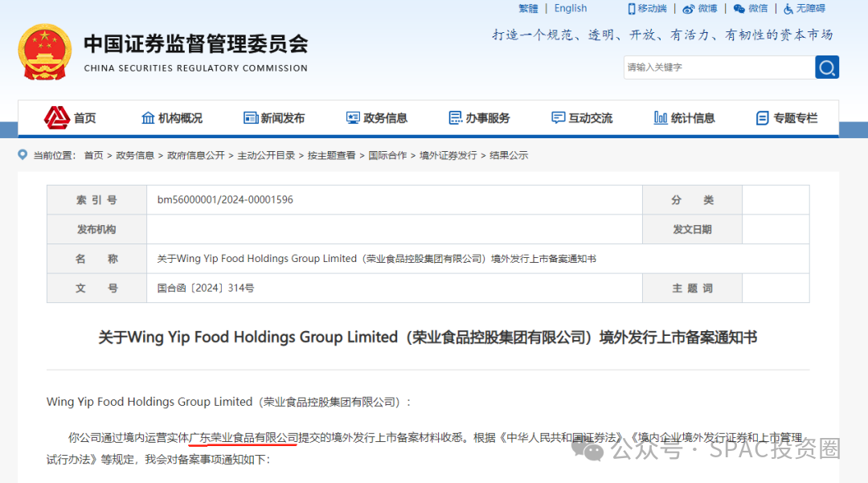
Task: Click the 政务信息 breadcrumb link
Action: point(135,155)
